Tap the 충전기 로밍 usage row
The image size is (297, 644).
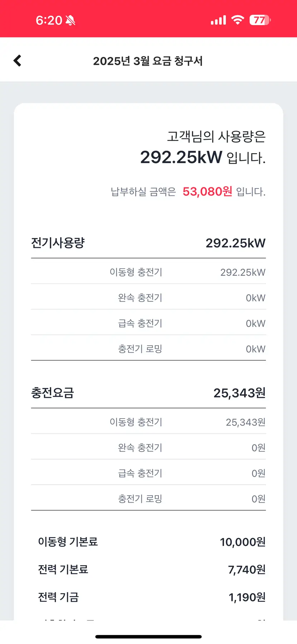[x=148, y=349]
